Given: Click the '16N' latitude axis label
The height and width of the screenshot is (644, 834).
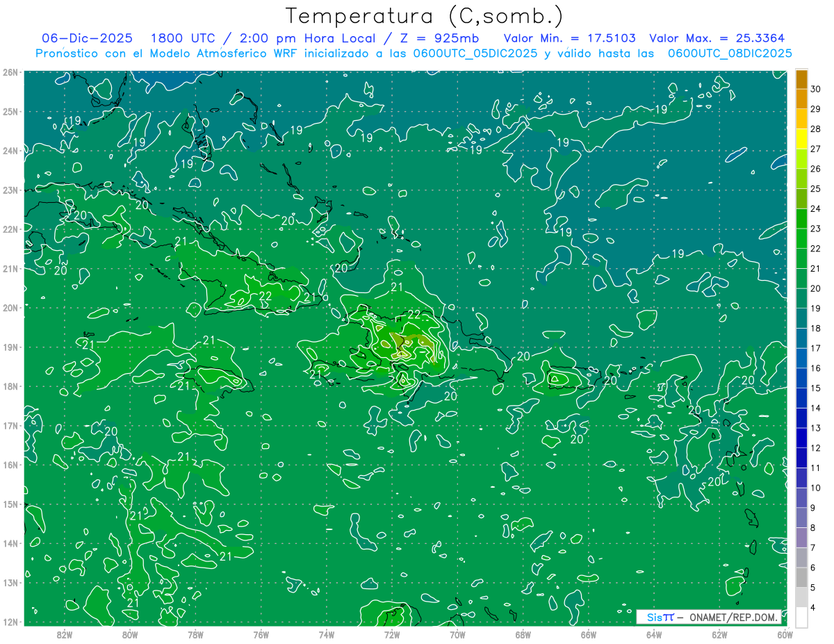Looking at the screenshot, I should 10,465.
